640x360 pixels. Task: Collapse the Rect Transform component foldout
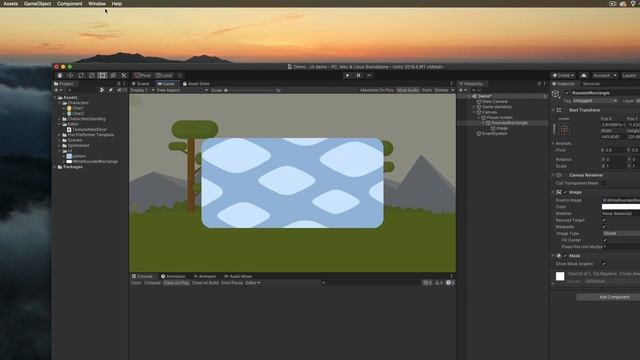click(553, 110)
